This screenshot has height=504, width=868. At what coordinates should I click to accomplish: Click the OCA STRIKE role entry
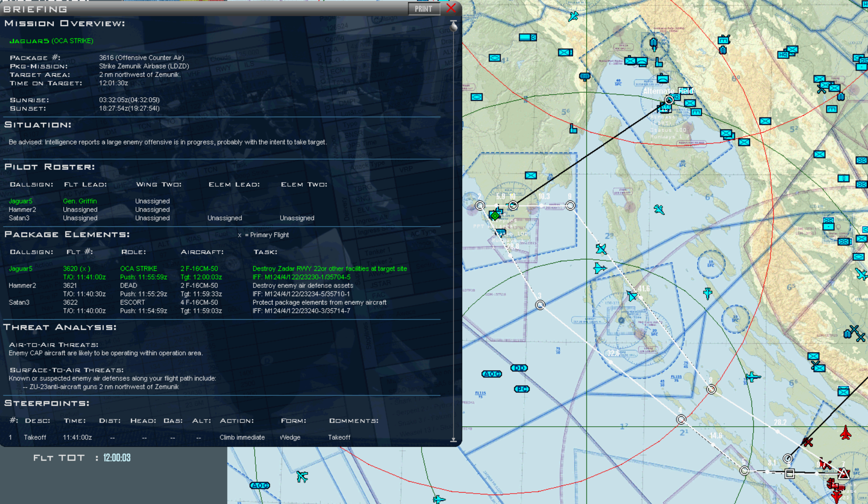click(x=139, y=268)
